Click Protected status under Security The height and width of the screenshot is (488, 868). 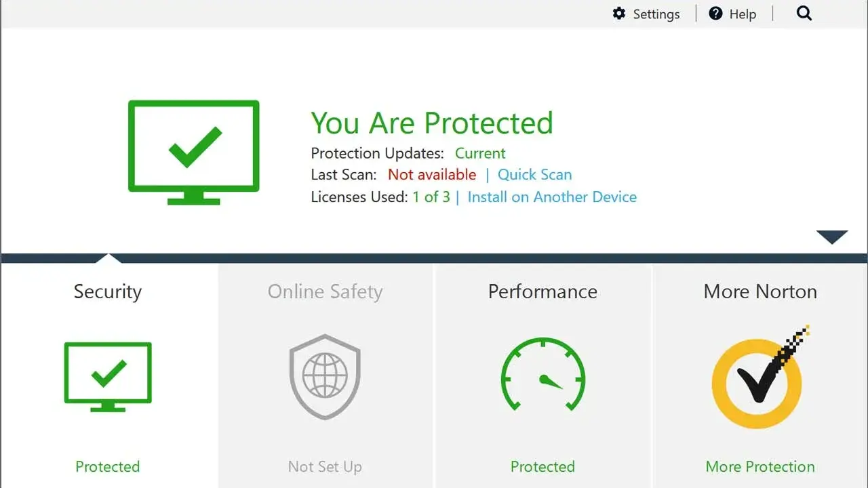pos(108,466)
